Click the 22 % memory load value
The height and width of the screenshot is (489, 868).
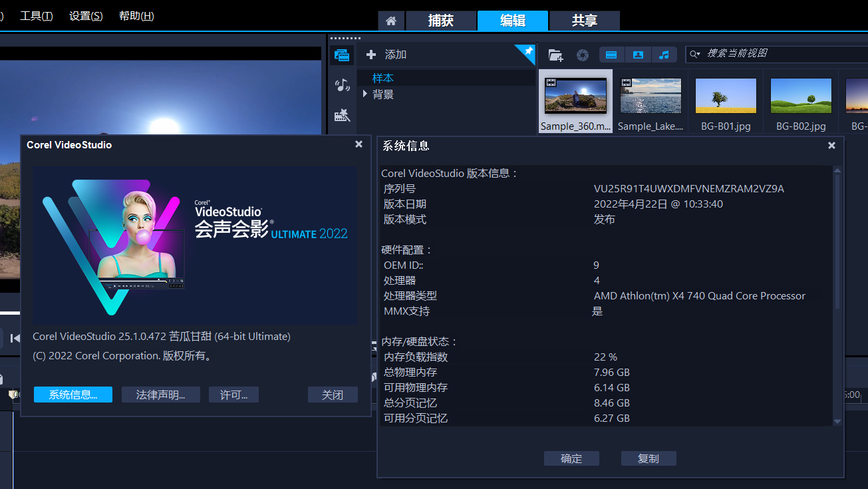click(606, 357)
